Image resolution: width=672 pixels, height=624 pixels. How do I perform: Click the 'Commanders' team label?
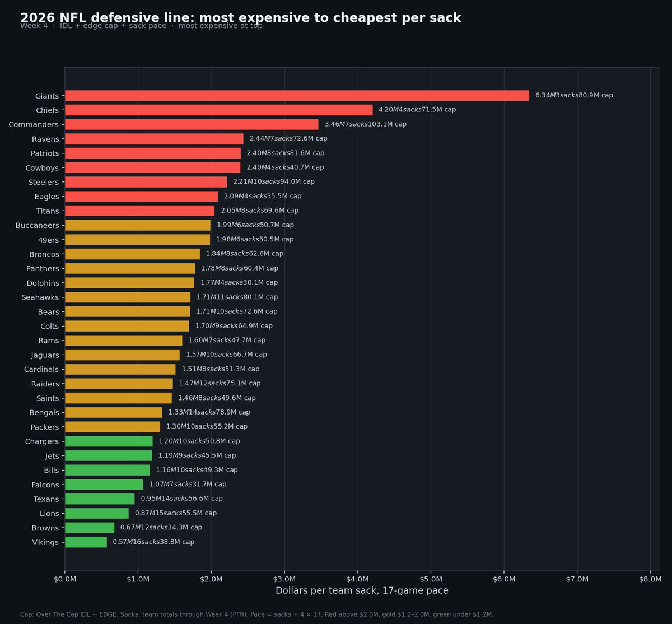tap(34, 124)
